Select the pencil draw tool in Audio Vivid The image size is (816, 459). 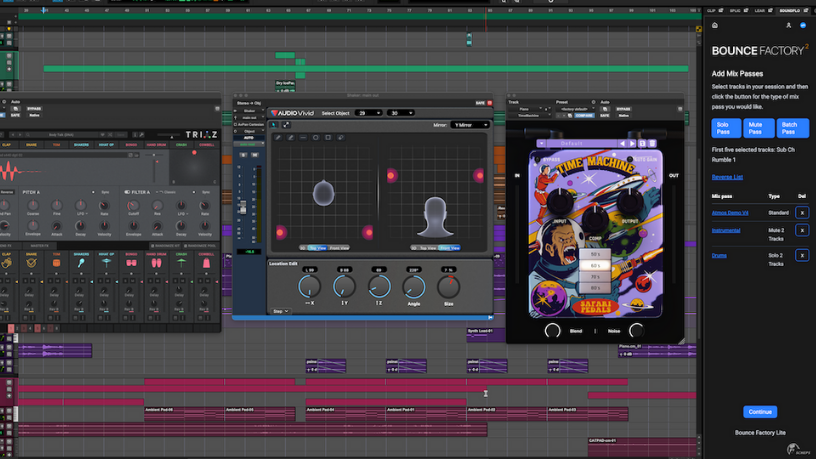click(x=278, y=137)
